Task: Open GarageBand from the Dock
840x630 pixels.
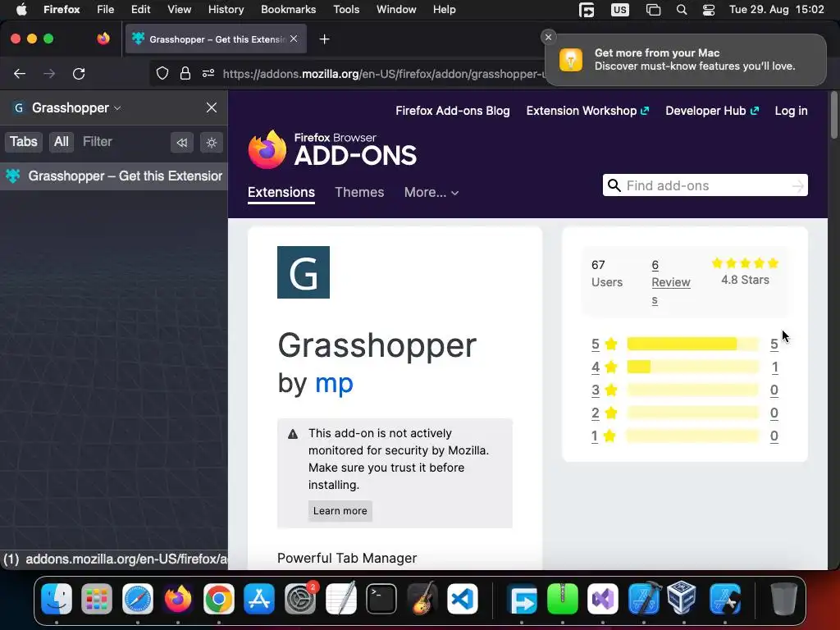Action: tap(422, 598)
